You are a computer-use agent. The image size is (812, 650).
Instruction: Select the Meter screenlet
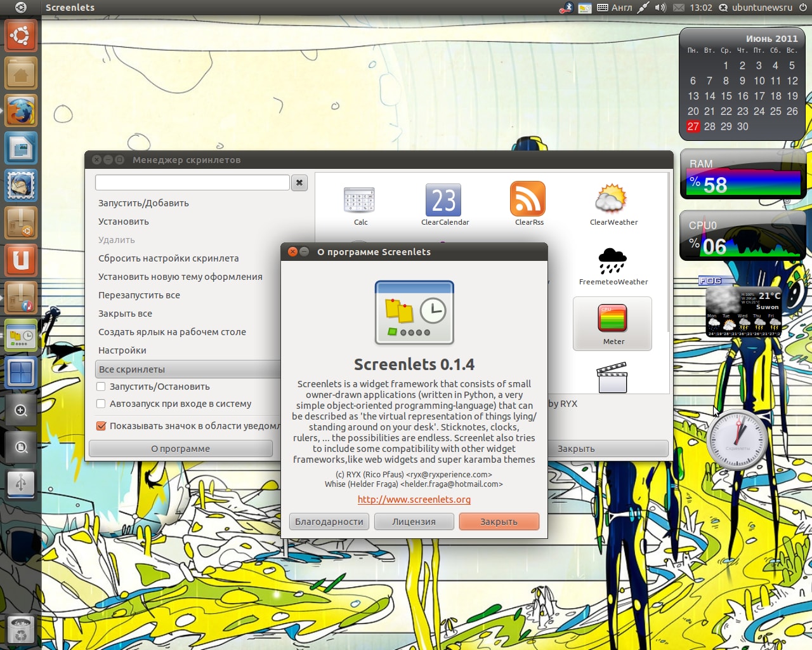pyautogui.click(x=613, y=324)
